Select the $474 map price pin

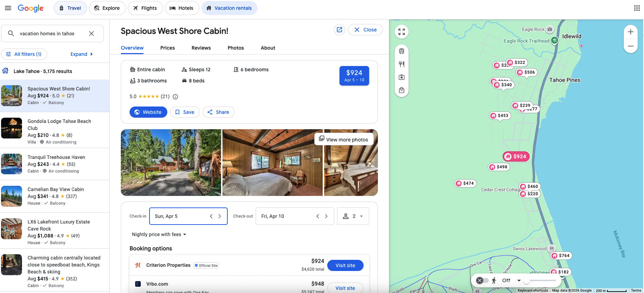click(x=465, y=183)
